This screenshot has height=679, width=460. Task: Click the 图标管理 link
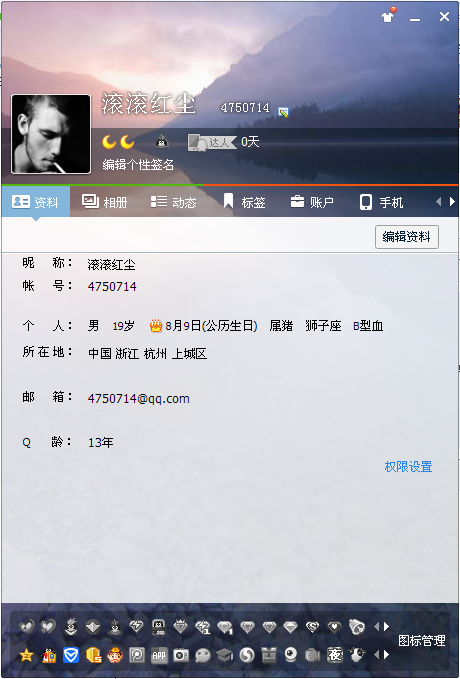click(421, 640)
